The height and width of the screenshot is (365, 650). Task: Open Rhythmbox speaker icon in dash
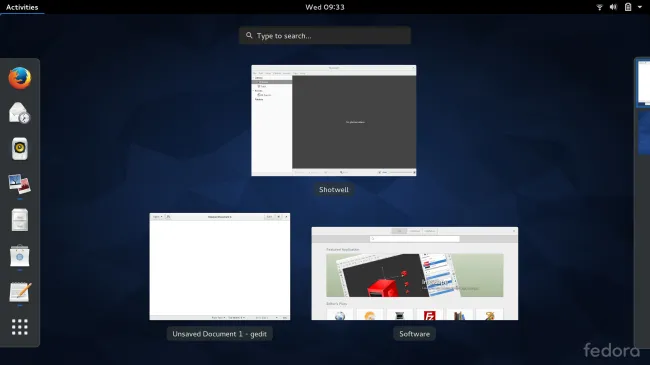click(19, 148)
